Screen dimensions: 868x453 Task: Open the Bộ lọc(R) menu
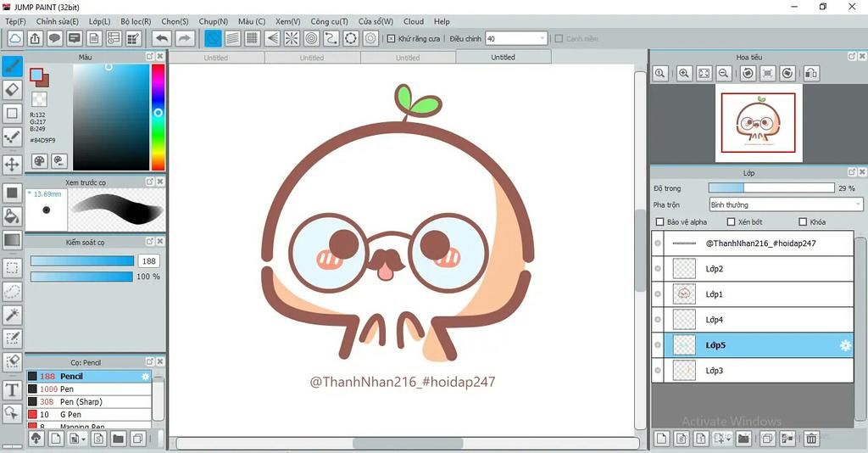pyautogui.click(x=136, y=21)
